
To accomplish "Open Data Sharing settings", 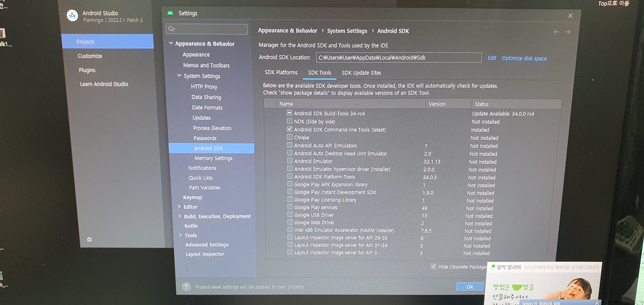I will 206,97.
